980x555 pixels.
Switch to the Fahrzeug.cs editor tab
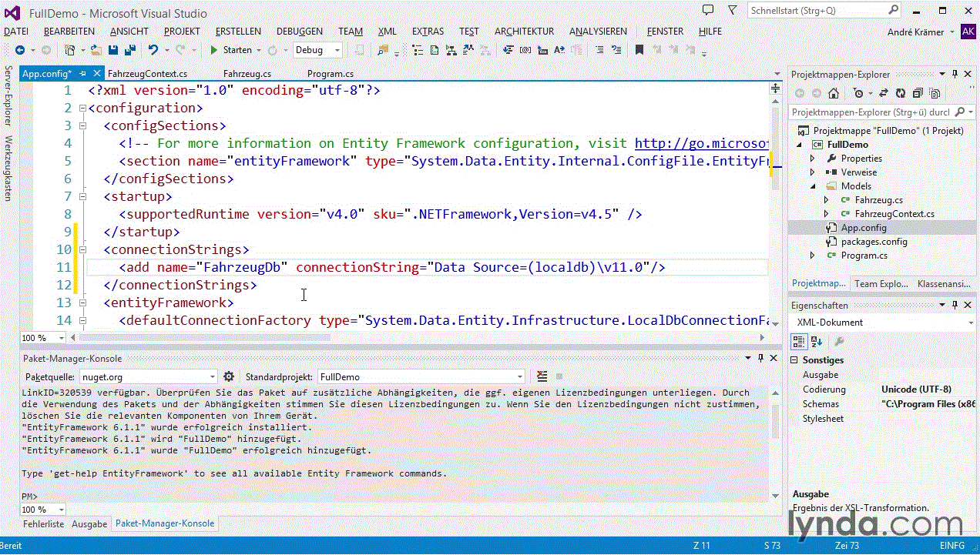[x=247, y=74]
